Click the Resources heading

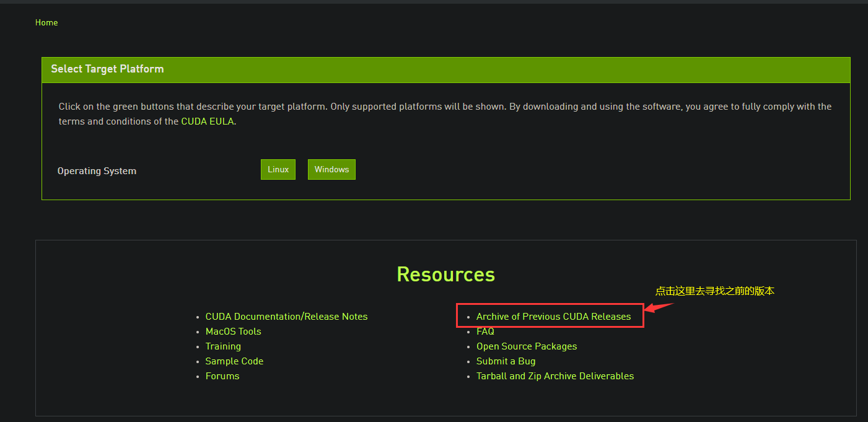pyautogui.click(x=446, y=275)
